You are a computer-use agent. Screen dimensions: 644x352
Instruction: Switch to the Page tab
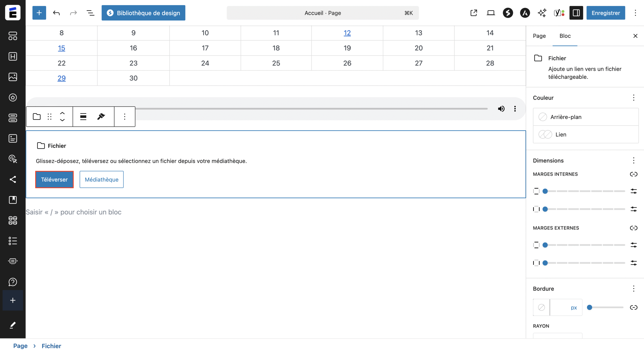[539, 36]
